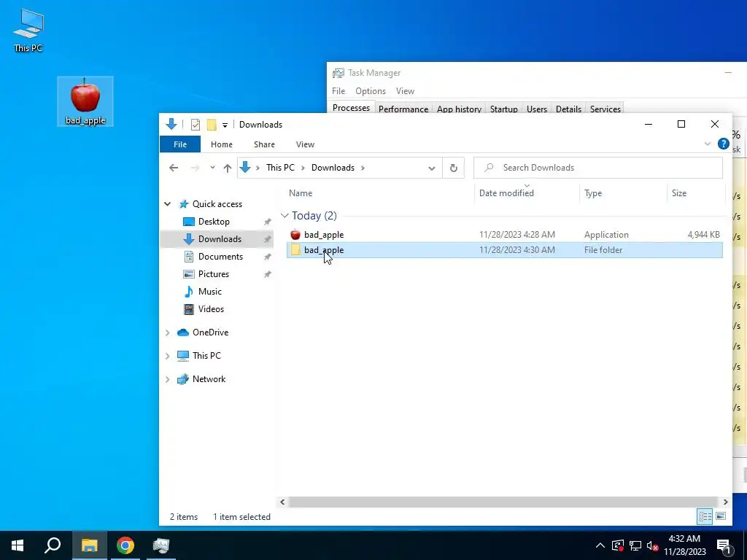Screen dimensions: 747x560
Task: Open the notification center icon
Action: (724, 545)
